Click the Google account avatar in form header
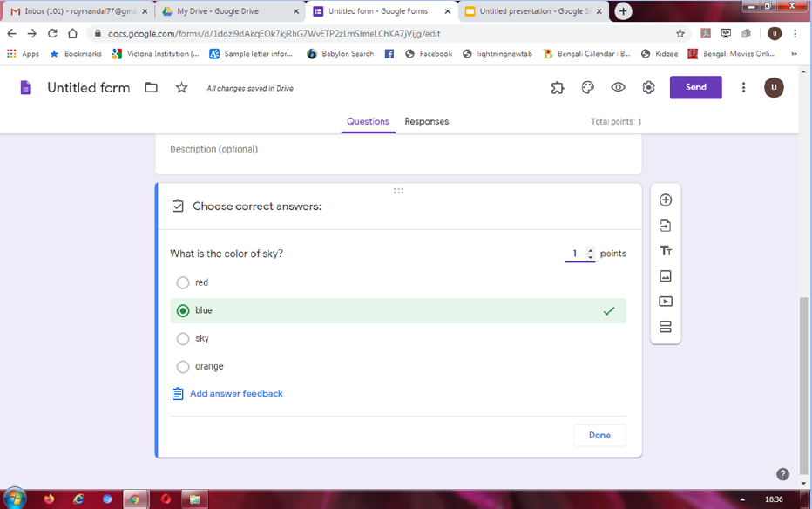Screen dimensions: 812x509 (774, 87)
